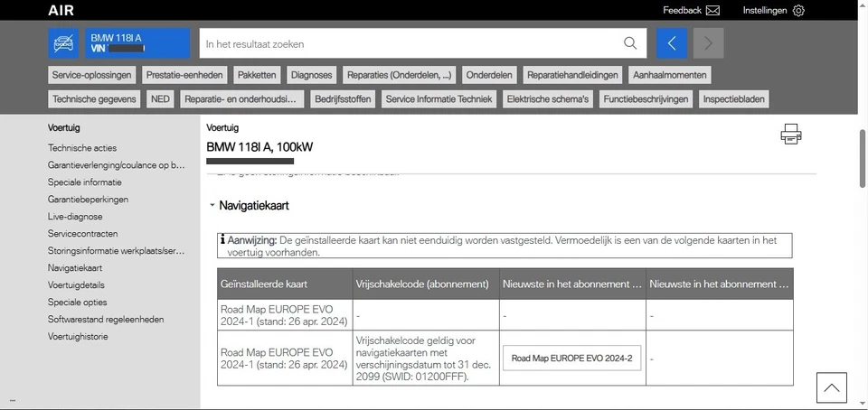This screenshot has height=410, width=868.
Task: Open Bedrijfsstoffen tab
Action: tap(343, 99)
